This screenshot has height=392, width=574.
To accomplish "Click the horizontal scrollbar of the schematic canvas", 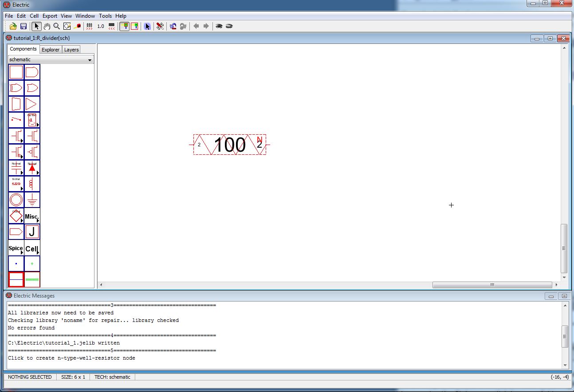I will [492, 285].
